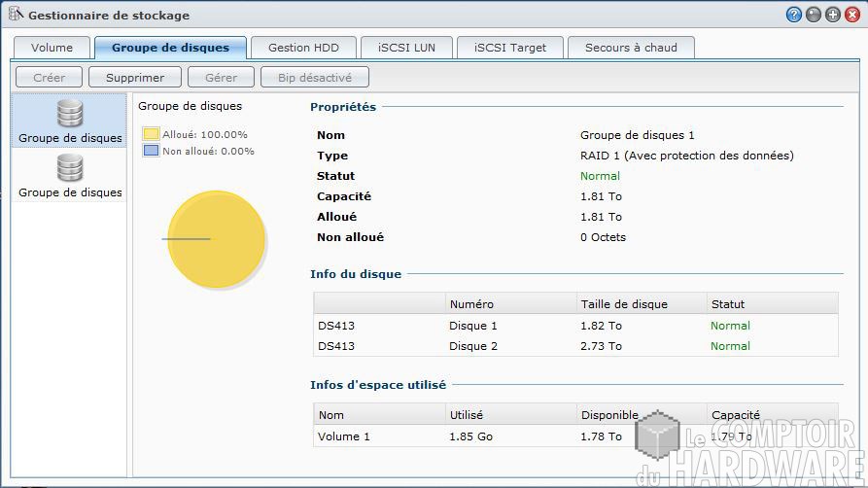Click the yellow allocation pie chart
Screen dimensions: 868x488
[x=217, y=239]
